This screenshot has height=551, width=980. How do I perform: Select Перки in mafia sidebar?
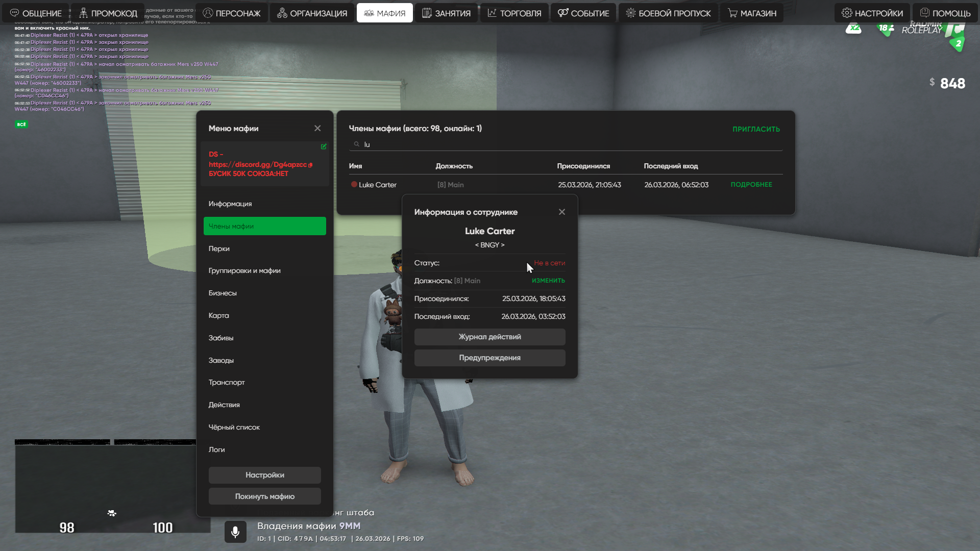point(219,248)
